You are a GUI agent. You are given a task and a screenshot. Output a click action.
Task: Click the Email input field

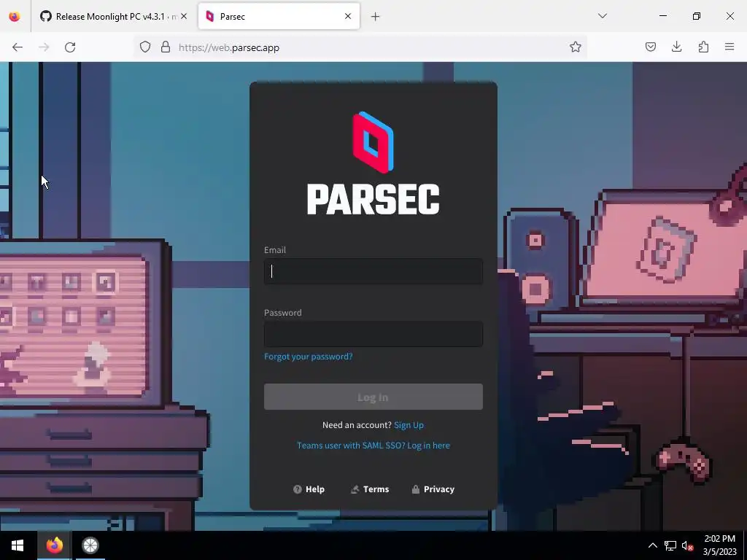373,271
